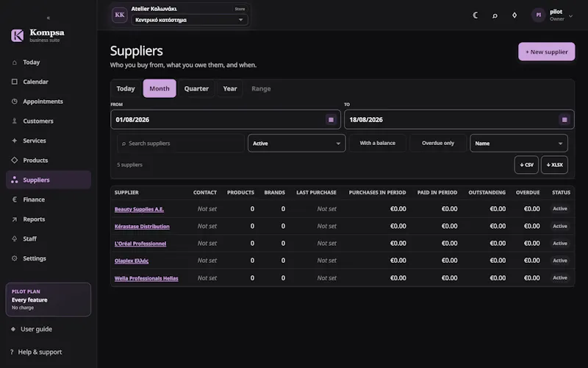Viewport: 588px width, 368px height.
Task: Click the OUTSTANDING column header
Action: coord(487,193)
